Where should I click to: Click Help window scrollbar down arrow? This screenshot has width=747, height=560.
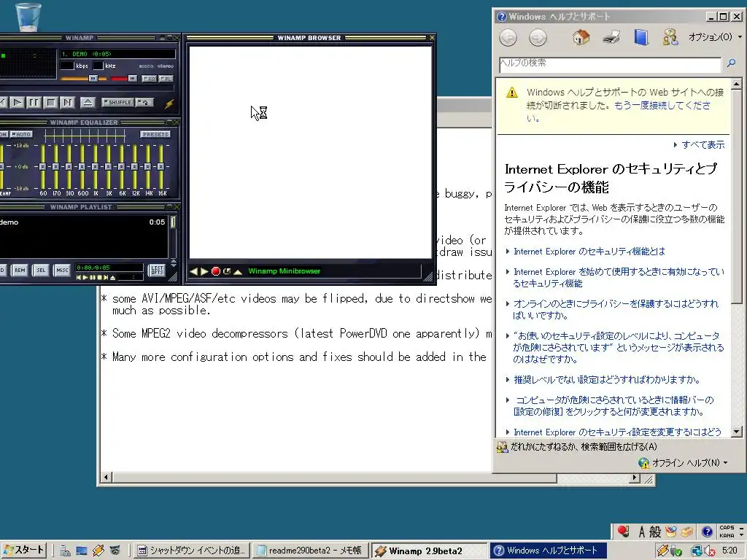(737, 432)
